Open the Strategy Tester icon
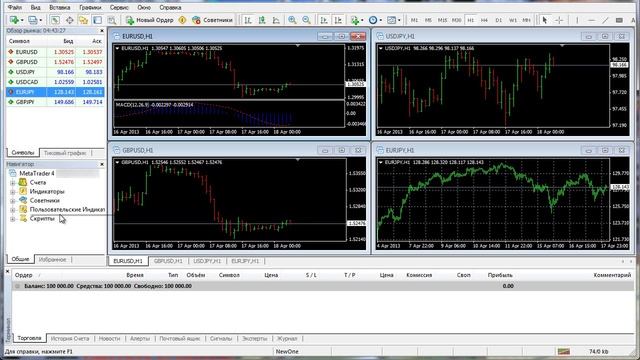Screen dimensions: 640x360 (111, 20)
